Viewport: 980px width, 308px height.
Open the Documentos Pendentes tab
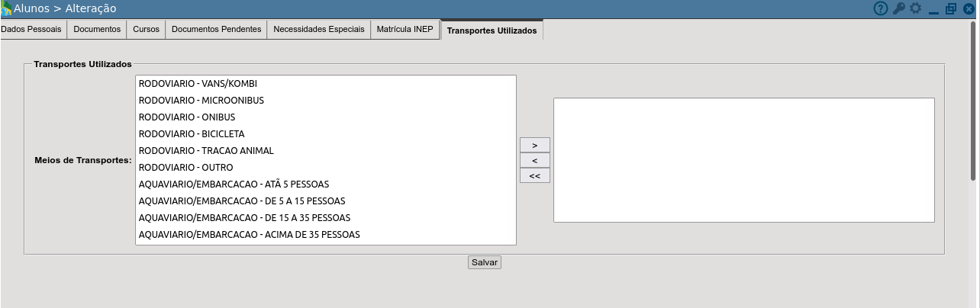pos(216,30)
